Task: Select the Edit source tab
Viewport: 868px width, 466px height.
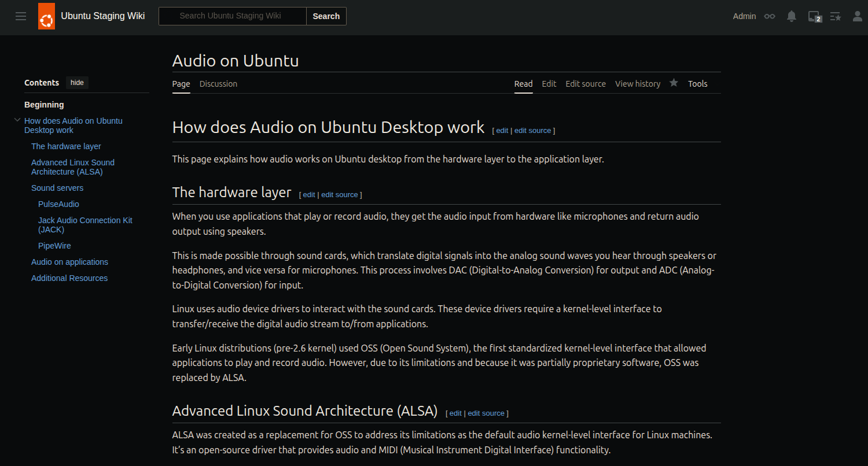Action: point(585,84)
